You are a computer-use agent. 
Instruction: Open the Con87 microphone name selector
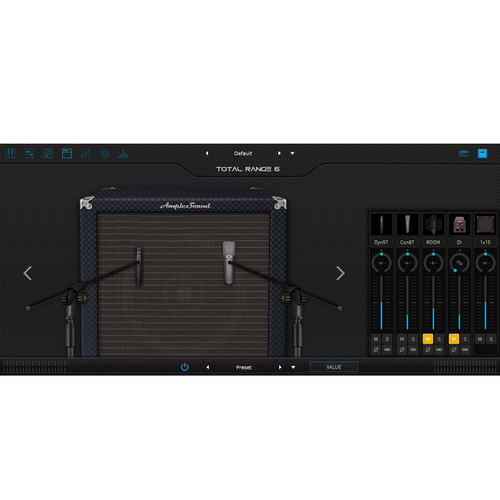(x=407, y=242)
